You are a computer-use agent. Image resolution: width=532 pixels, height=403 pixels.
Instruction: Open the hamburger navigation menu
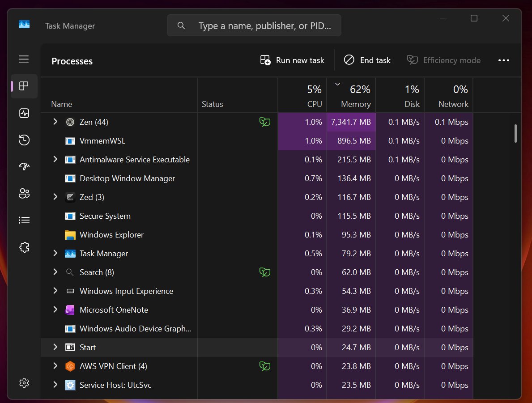coord(24,59)
